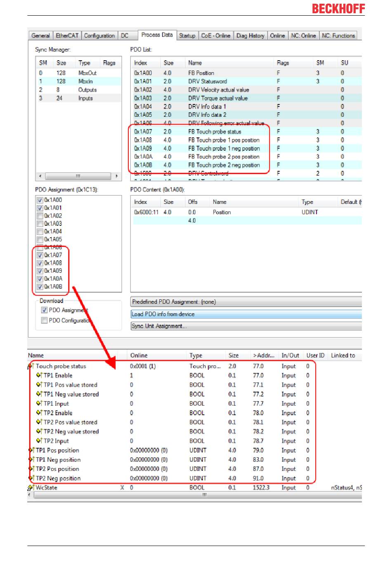Uncheck Download PDO Assignment option
The width and height of the screenshot is (392, 565).
(x=44, y=310)
